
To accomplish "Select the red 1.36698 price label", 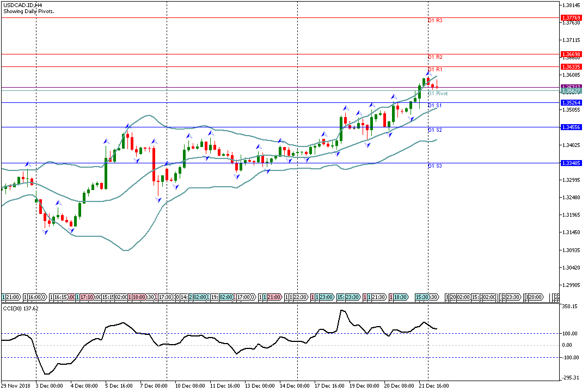I will [571, 54].
